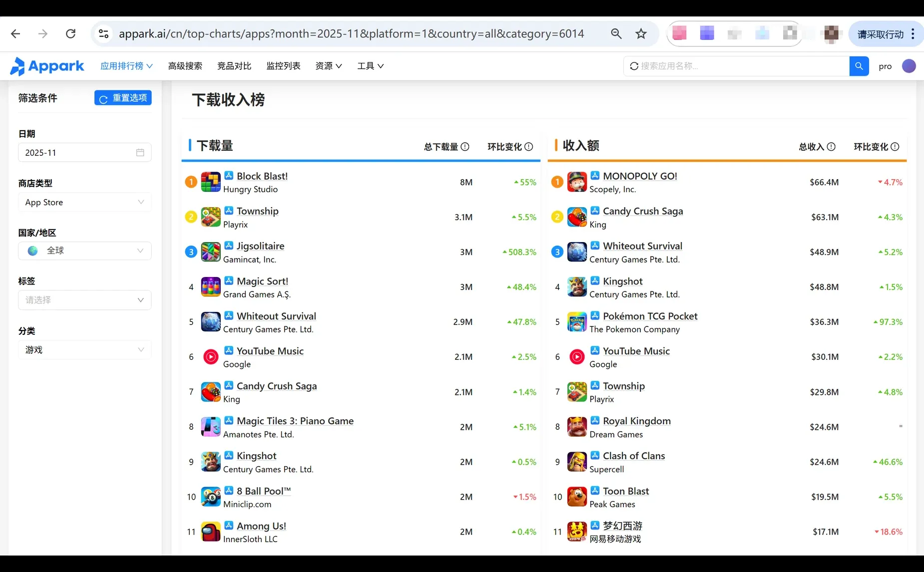Open YouTube Music link in revenue list

coord(636,351)
